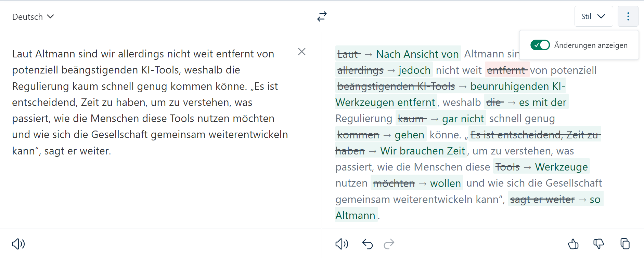This screenshot has width=644, height=258.
Task: Click the suggestion 'Nach Ansicht von'
Action: coord(417,54)
